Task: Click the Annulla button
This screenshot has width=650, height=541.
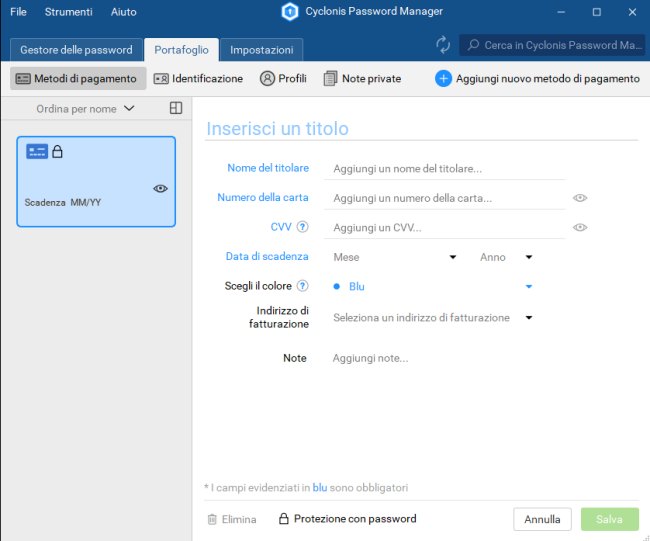Action: click(542, 519)
